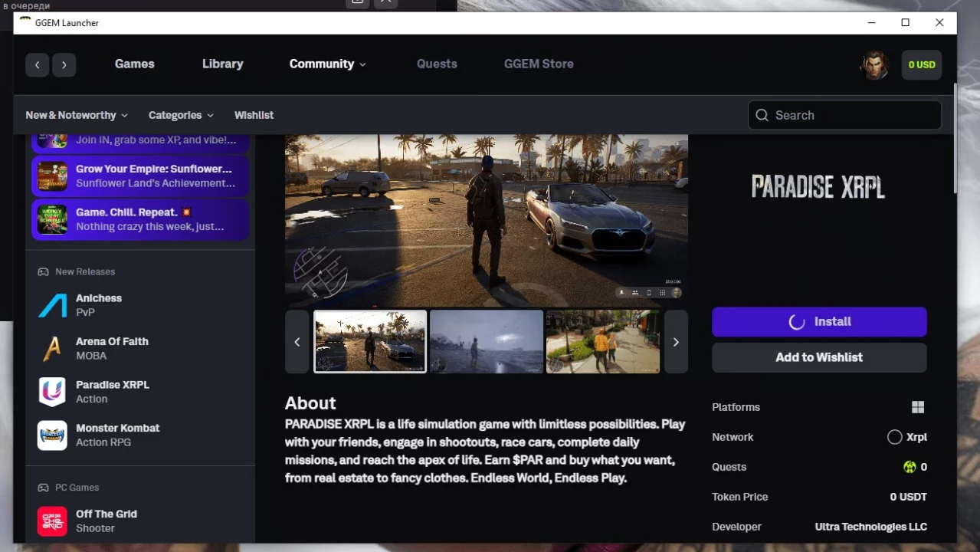Click the large Paradise XRPL main screenshot
Viewport: 980px width, 552px height.
tap(487, 221)
